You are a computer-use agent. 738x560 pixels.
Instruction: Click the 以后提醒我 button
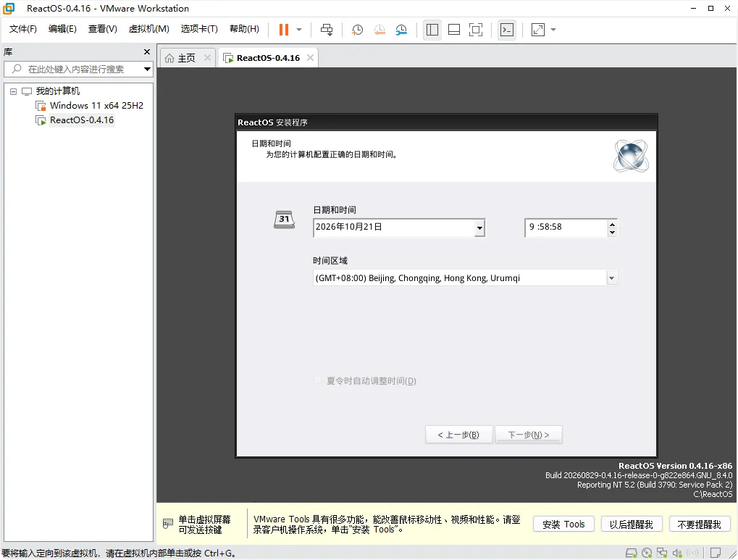click(x=631, y=525)
